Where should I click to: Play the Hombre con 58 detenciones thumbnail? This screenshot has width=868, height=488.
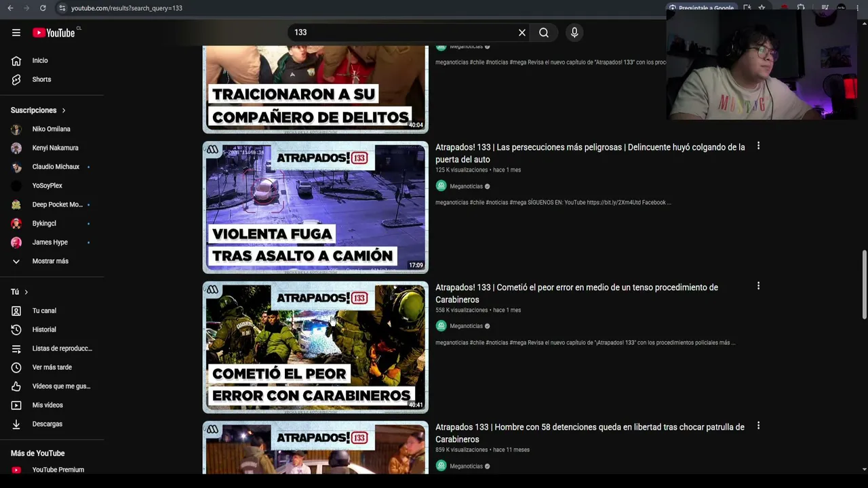coord(315,447)
